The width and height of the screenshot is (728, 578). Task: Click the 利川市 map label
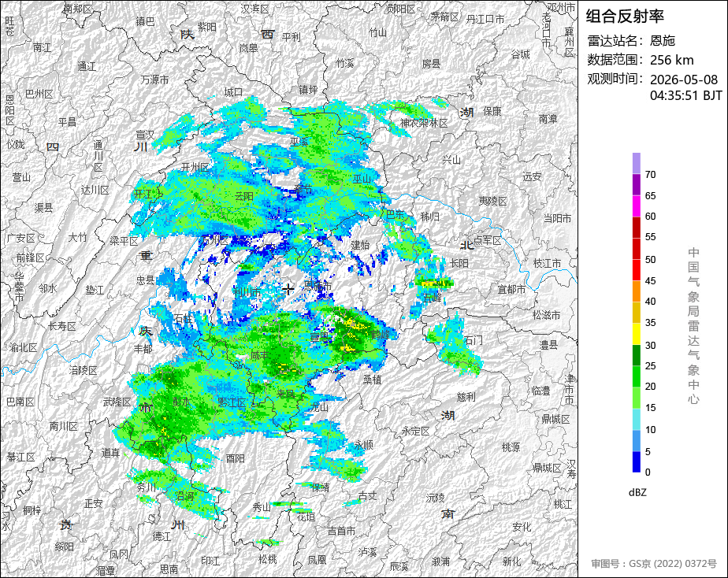click(x=247, y=292)
